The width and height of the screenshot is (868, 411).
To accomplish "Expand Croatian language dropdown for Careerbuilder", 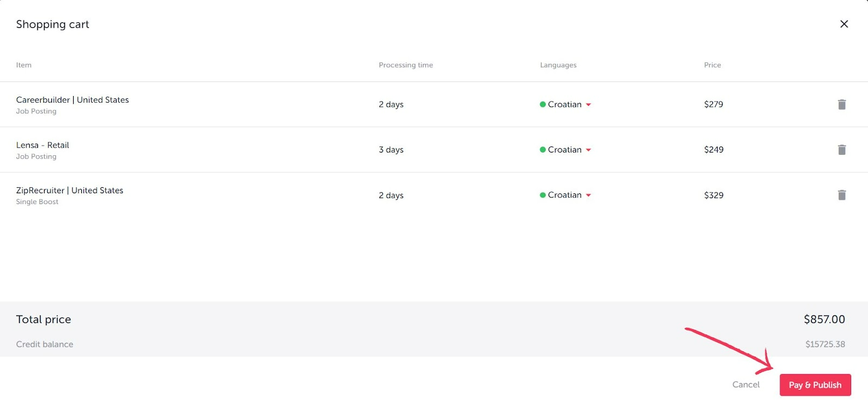I will click(589, 105).
